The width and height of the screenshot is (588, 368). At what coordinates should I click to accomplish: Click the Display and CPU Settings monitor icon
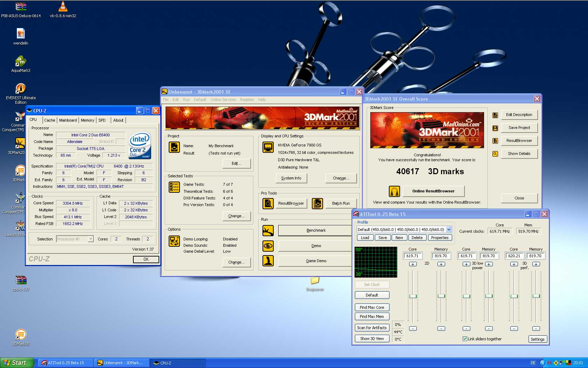tap(268, 147)
